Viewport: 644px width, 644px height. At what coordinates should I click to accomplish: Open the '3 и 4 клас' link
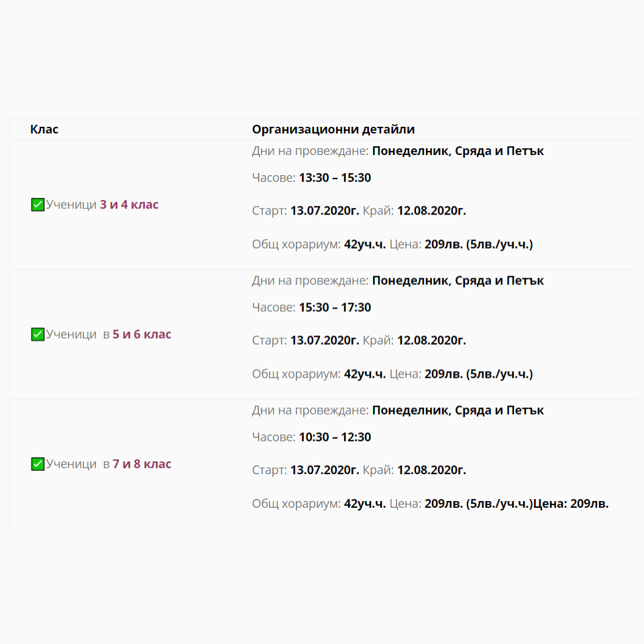[x=129, y=205]
